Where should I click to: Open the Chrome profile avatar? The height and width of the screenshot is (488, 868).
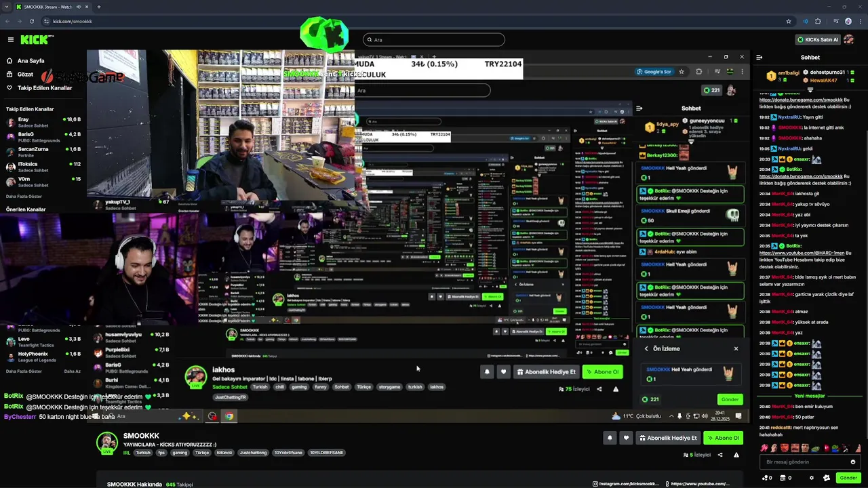(848, 21)
